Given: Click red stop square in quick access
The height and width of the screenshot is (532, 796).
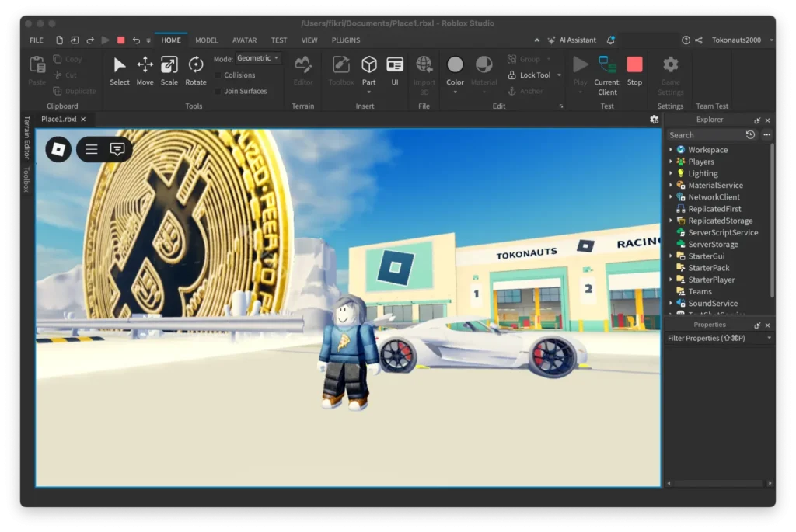Looking at the screenshot, I should click(120, 40).
